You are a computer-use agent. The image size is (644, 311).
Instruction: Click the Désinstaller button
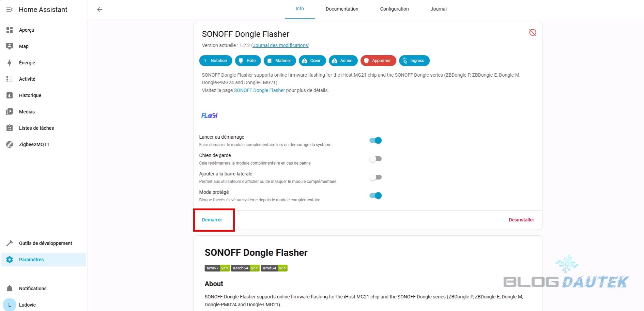(521, 220)
